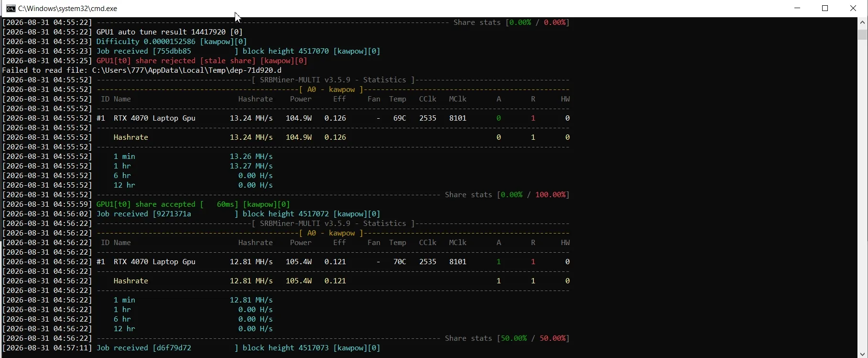The height and width of the screenshot is (358, 868).
Task: Minimize the command prompt window
Action: pyautogui.click(x=797, y=8)
